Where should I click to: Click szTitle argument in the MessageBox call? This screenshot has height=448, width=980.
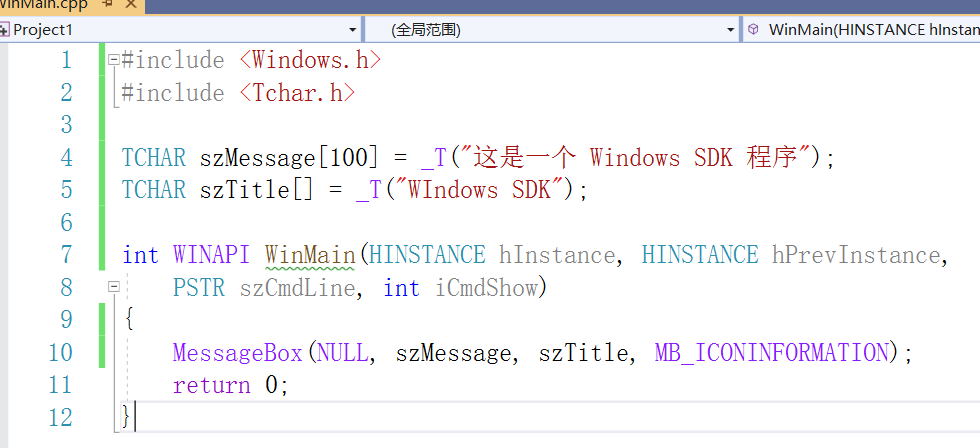582,353
